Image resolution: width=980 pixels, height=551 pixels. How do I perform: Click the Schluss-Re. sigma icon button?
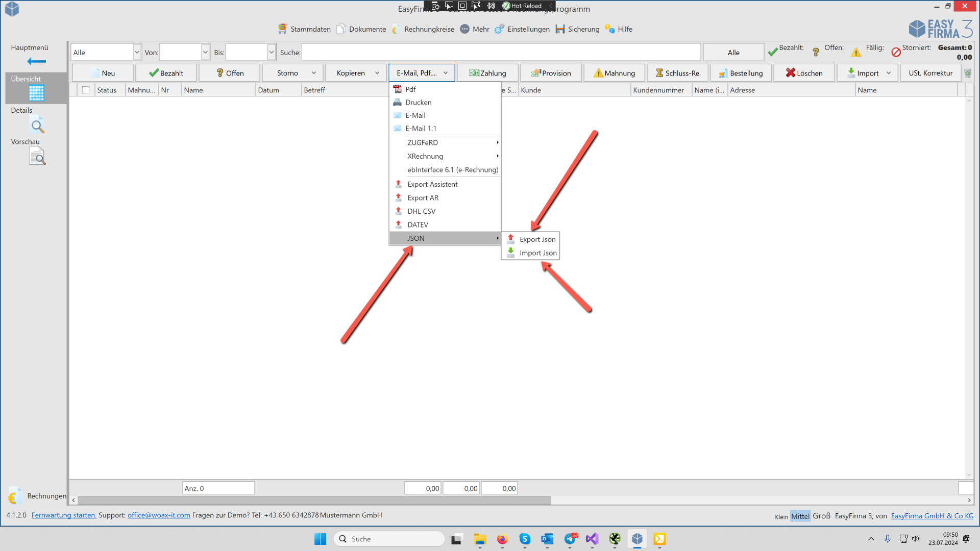[x=677, y=73]
